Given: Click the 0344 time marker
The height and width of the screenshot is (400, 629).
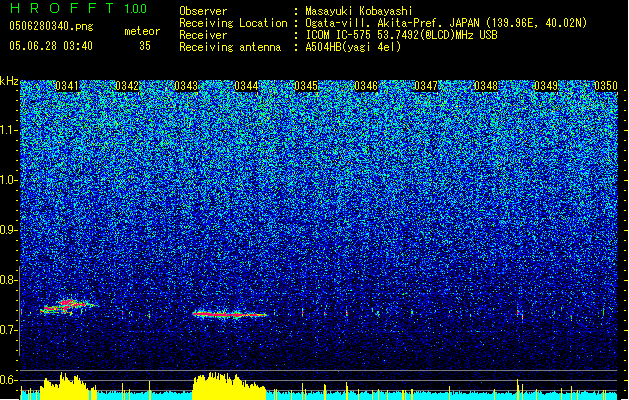Looking at the screenshot, I should 246,86.
